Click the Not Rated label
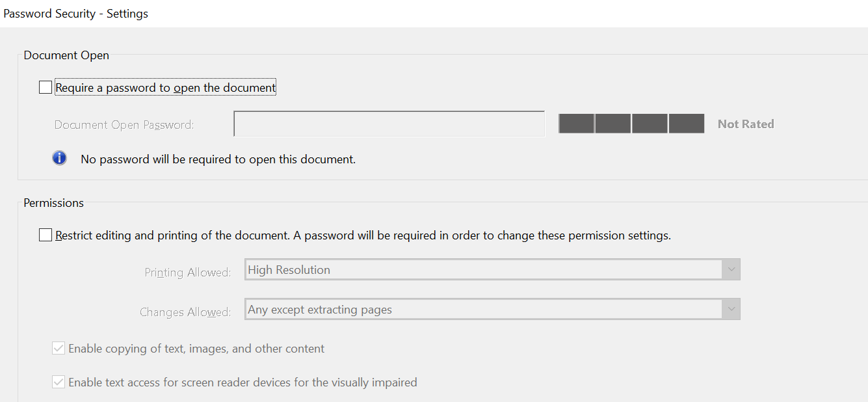 tap(745, 124)
